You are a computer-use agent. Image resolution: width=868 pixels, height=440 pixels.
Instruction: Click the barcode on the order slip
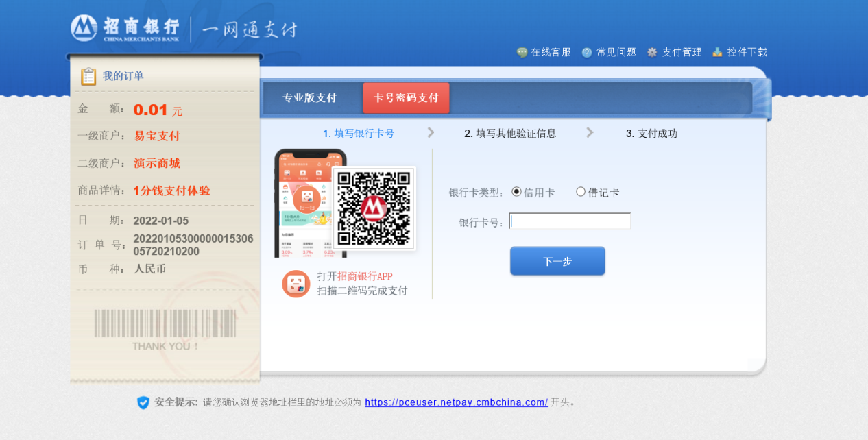tap(163, 322)
